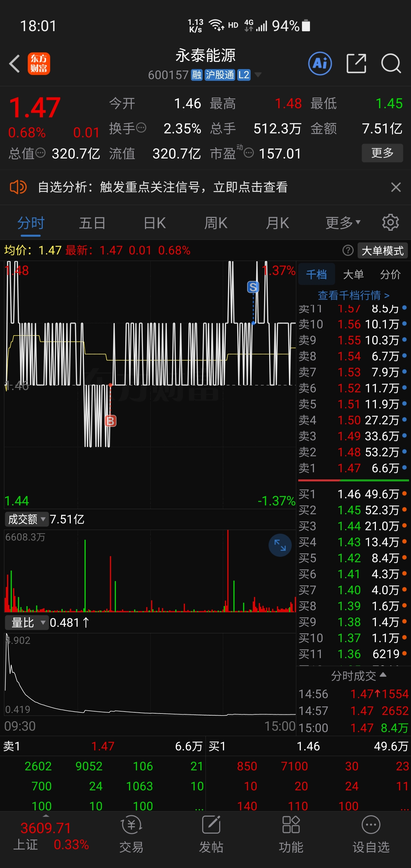Tap the 沪股通 badge
This screenshot has width=411, height=868.
coord(220,75)
